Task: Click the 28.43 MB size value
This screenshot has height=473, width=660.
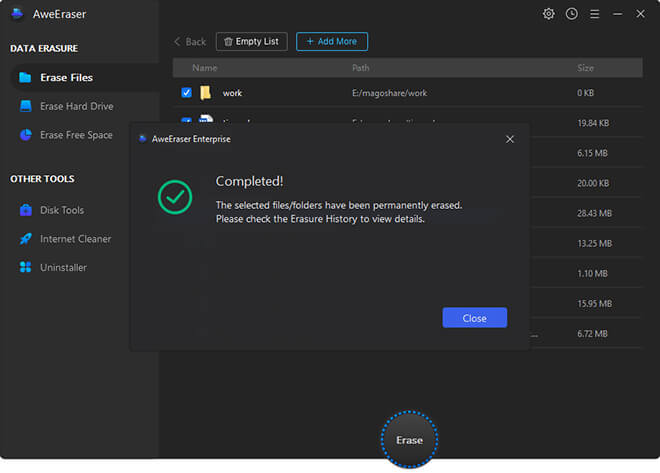Action: tap(594, 213)
